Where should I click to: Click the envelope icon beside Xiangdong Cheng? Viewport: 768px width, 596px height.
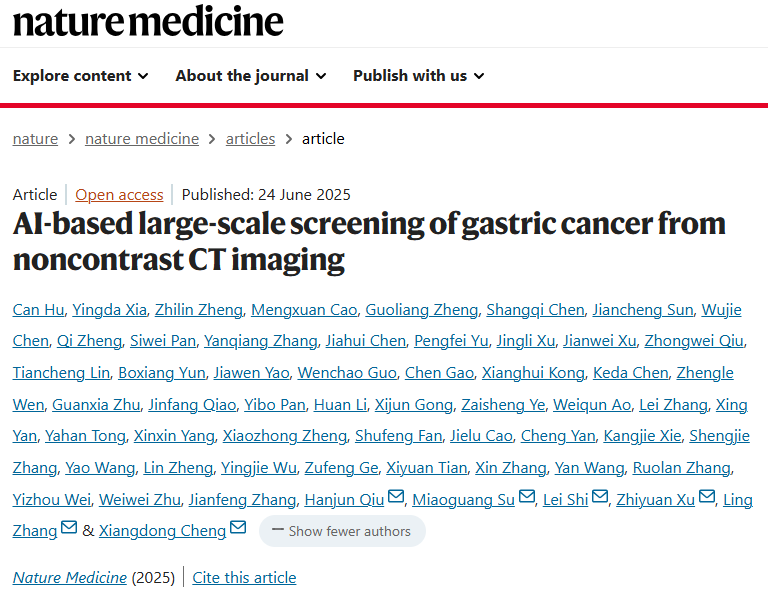[238, 527]
